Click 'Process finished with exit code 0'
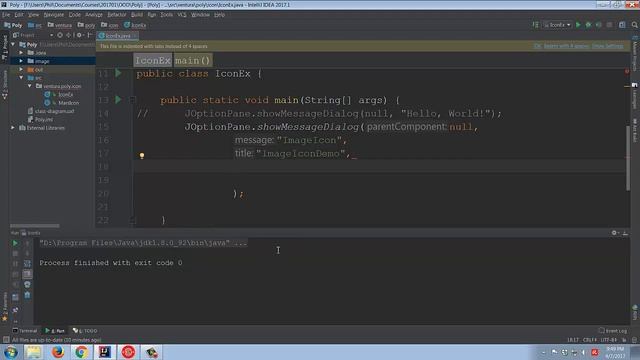Viewport: 640px width, 360px height. click(x=111, y=263)
